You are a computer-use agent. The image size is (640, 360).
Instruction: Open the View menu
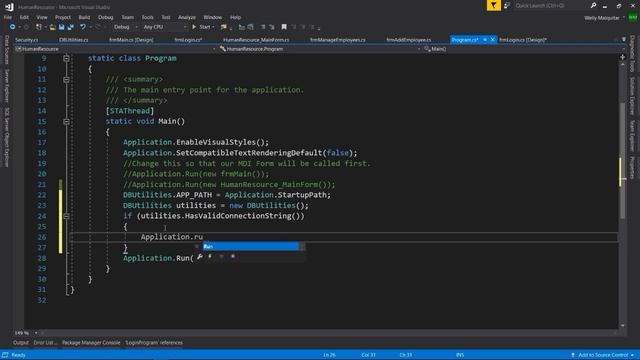click(x=42, y=17)
